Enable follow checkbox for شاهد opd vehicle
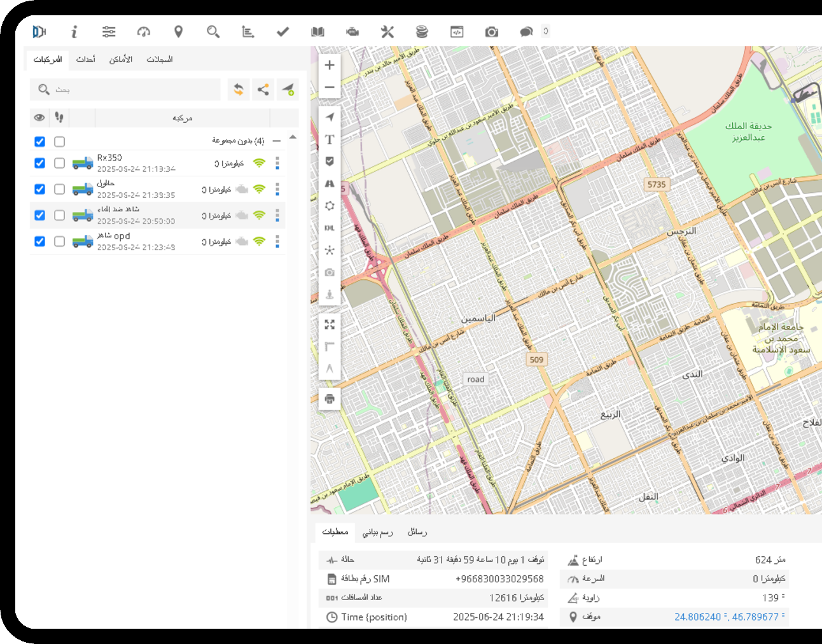The image size is (822, 644). (60, 241)
